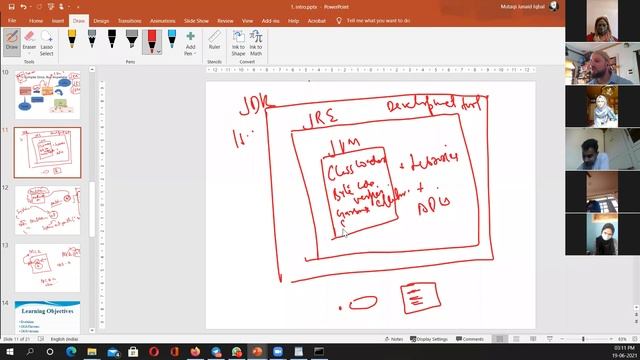Switch to the Animations tab
Screen dimensions: 640x360
click(162, 20)
